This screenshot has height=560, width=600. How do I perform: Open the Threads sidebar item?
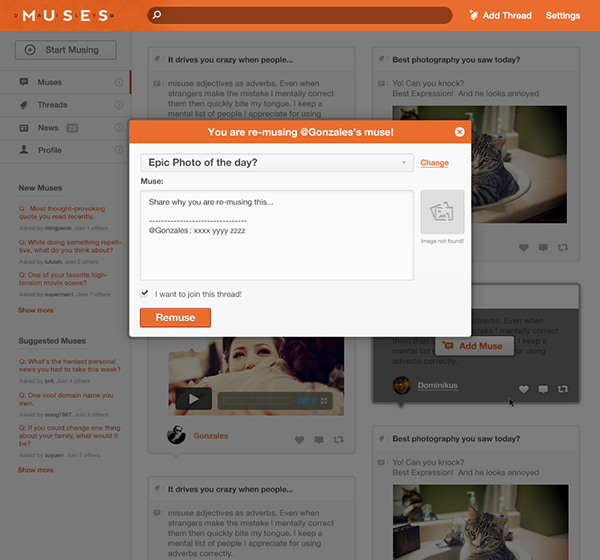65,104
